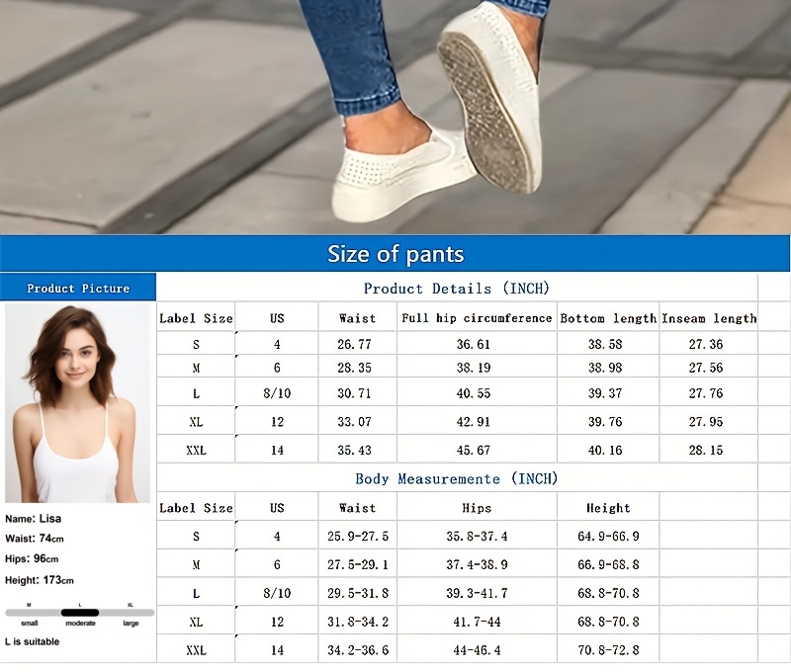
Task: Select the body waist range 25.9-27.5
Action: point(357,537)
